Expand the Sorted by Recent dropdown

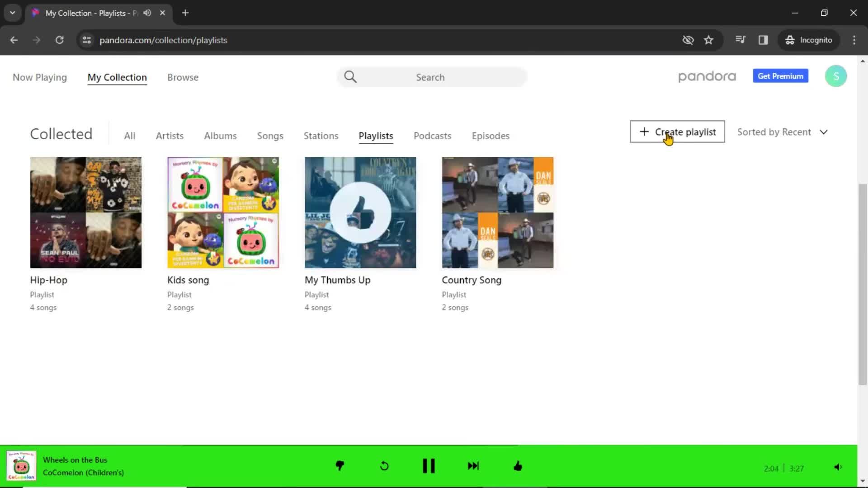(x=782, y=131)
